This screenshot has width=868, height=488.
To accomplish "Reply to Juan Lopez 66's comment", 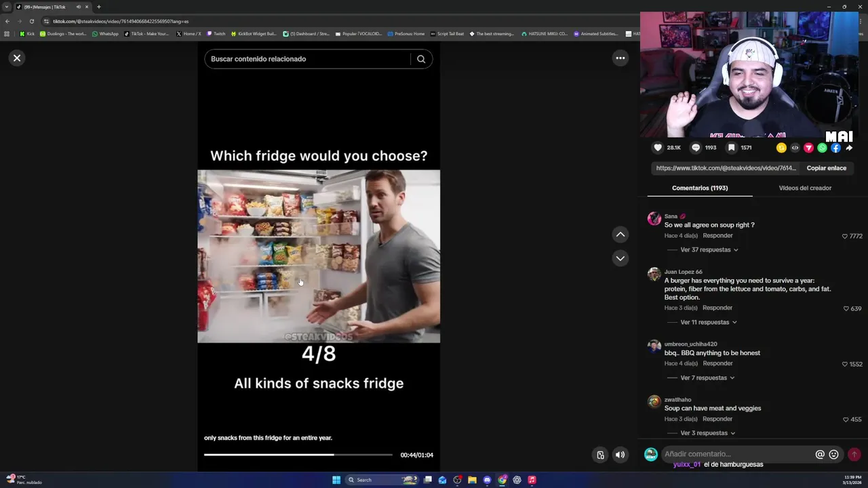I will (717, 308).
